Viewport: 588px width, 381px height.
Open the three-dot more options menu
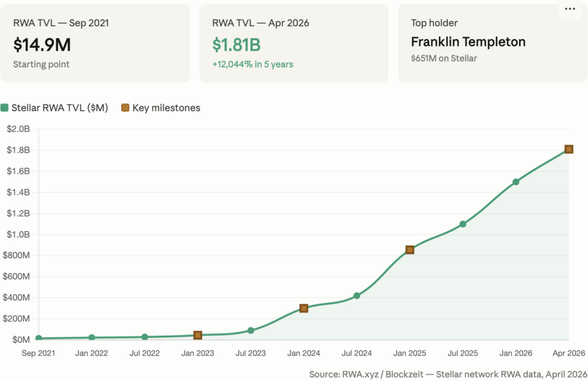point(570,9)
